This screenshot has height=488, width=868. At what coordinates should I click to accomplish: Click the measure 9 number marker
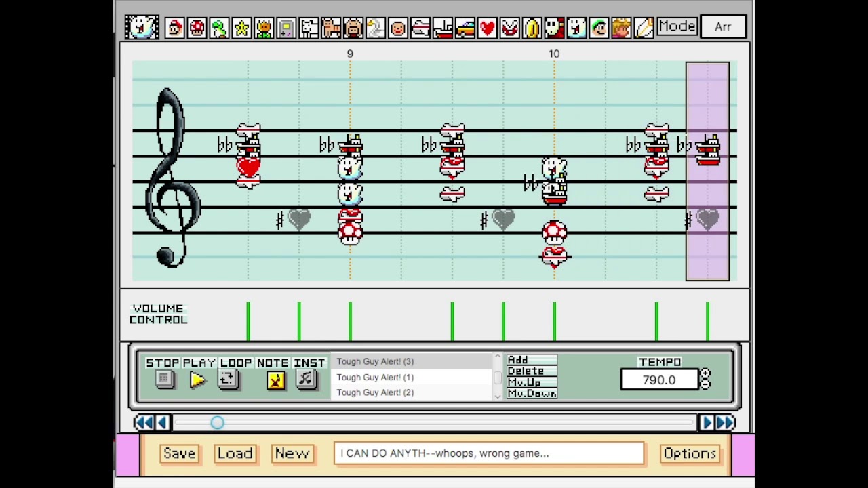coord(350,54)
